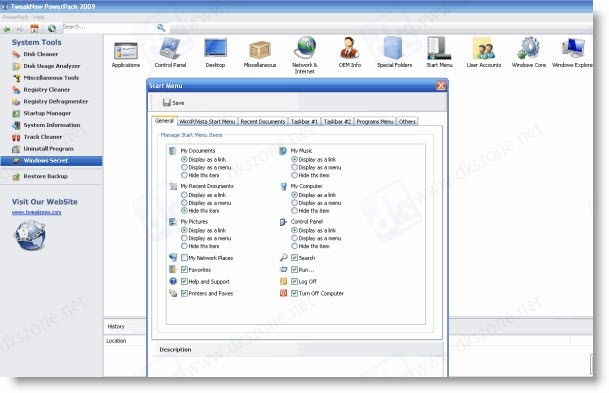Click the globe icon in toolbar
609x393 pixels.
coord(52,28)
